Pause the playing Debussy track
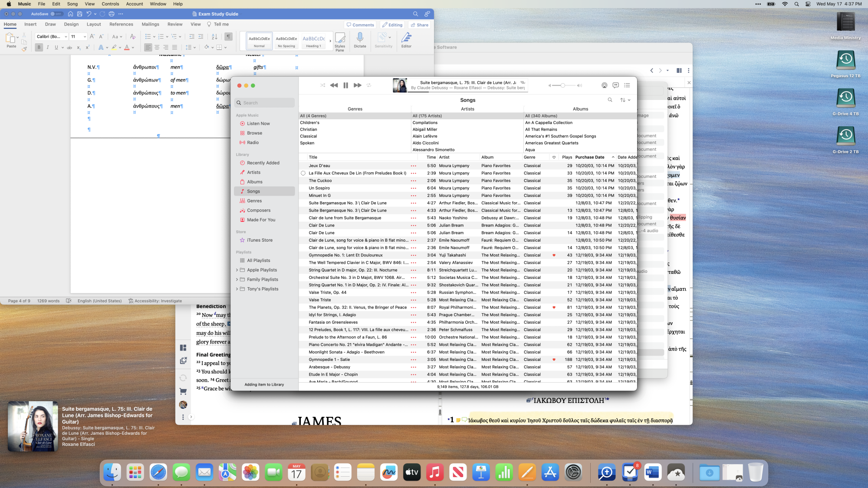Image resolution: width=868 pixels, height=488 pixels. [x=345, y=85]
